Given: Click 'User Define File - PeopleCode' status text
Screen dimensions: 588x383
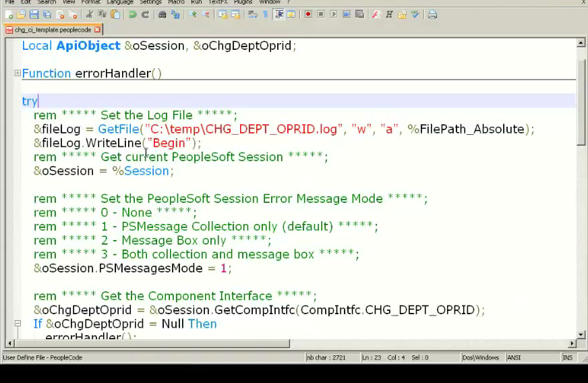Looking at the screenshot, I should (x=42, y=357).
